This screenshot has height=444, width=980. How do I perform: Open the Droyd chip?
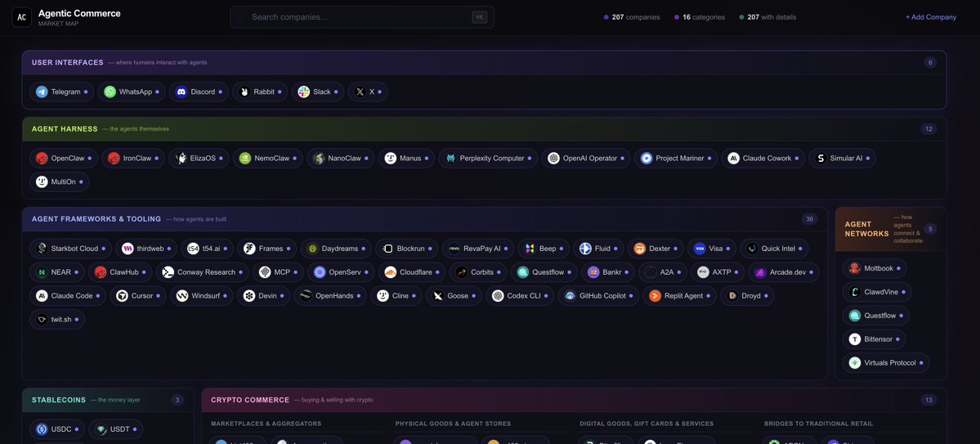(747, 296)
